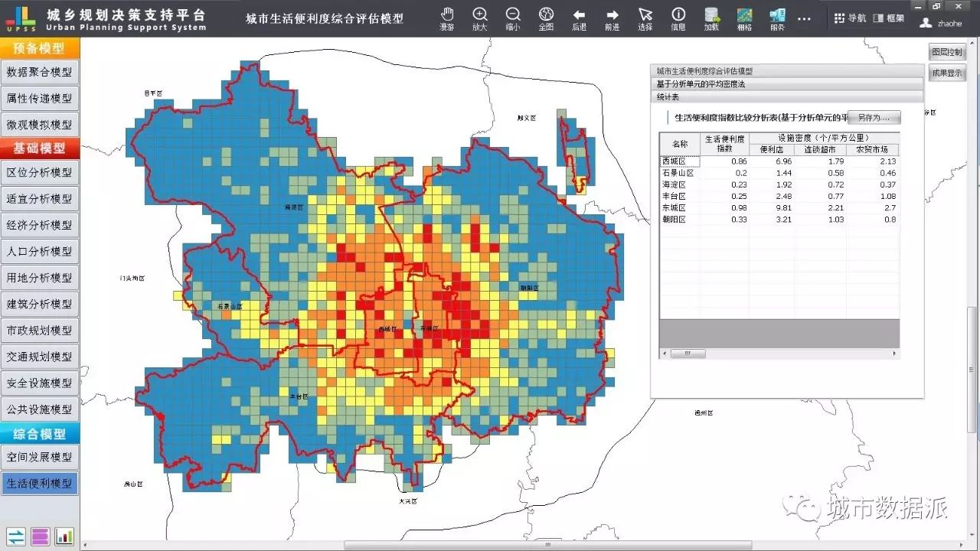Open the 微观模拟模型 model
980x551 pixels.
point(40,124)
